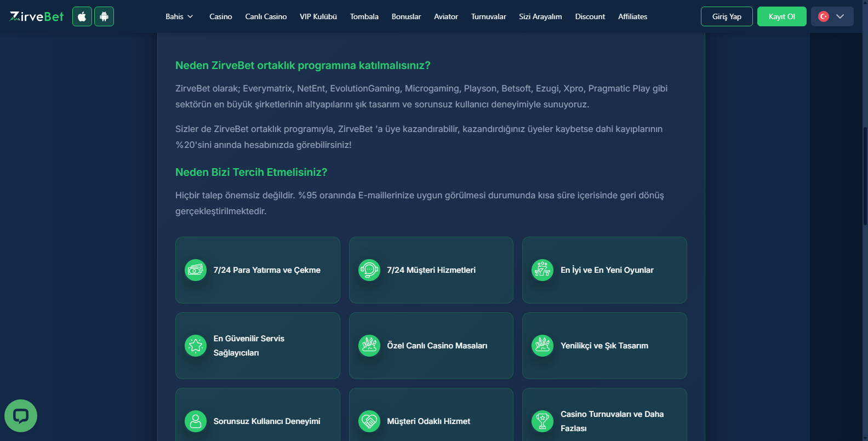The height and width of the screenshot is (441, 868).
Task: Launch Aviator from the navigation bar
Action: point(446,16)
